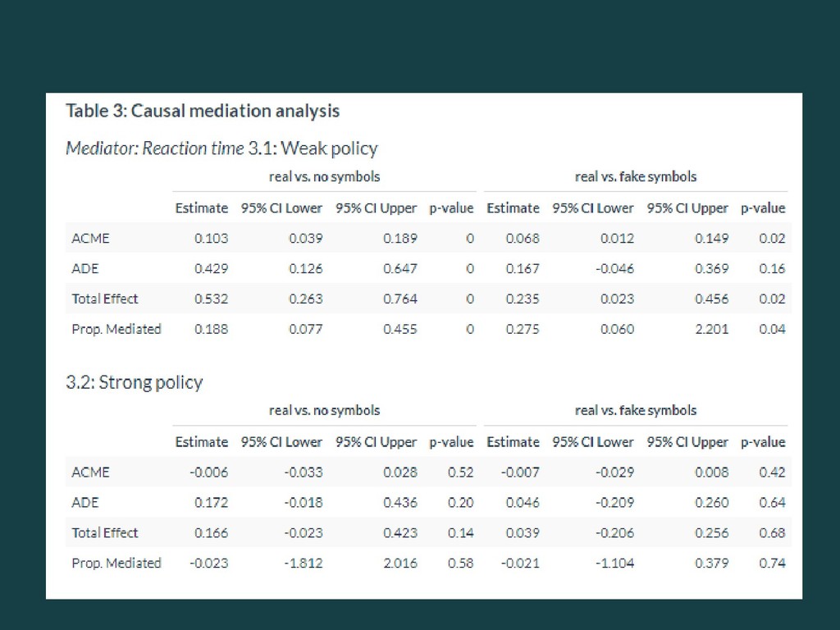Click the 'Table 3: Causal mediation analysis' title
The width and height of the screenshot is (840, 630).
[202, 110]
